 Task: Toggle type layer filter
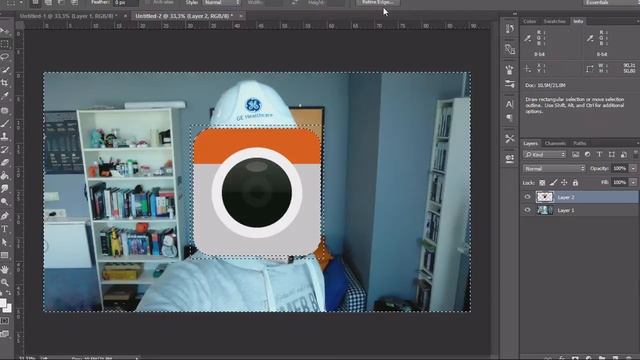(x=599, y=154)
